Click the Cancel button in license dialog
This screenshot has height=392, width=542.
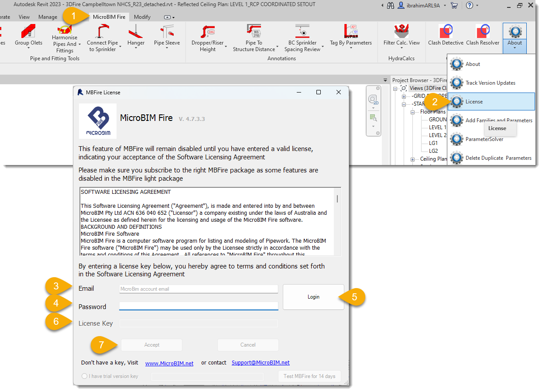click(248, 345)
